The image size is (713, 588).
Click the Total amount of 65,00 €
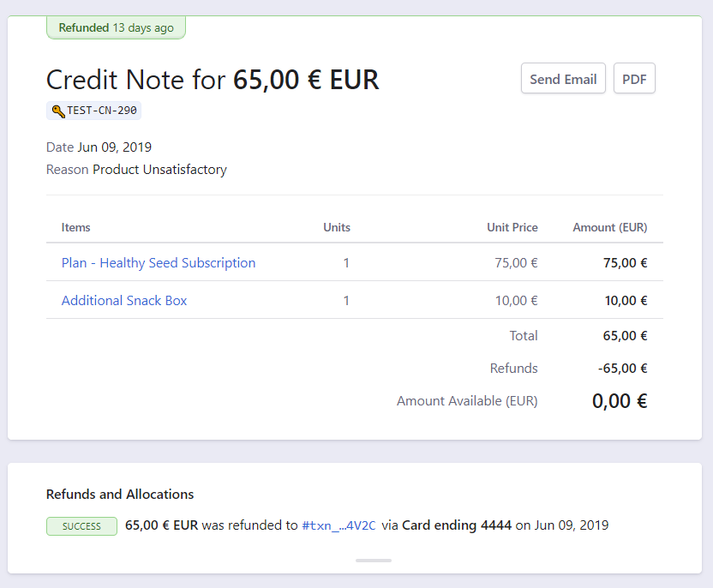[x=625, y=335]
